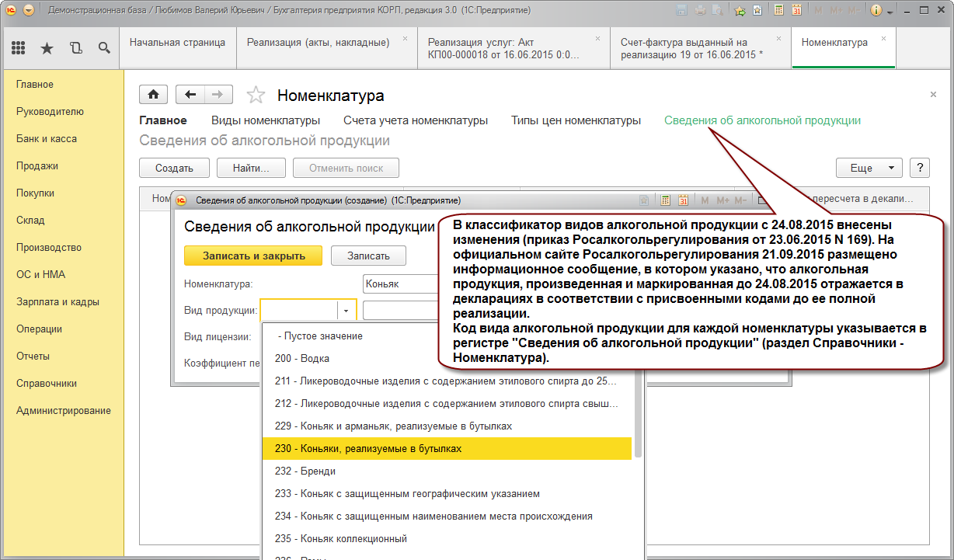Click the Создать button
The image size is (954, 560).
[x=173, y=168]
